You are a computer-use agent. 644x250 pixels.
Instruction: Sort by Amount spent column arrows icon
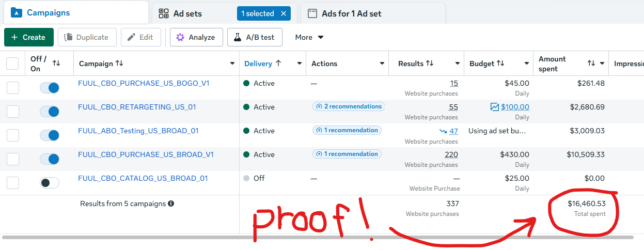[x=591, y=63]
